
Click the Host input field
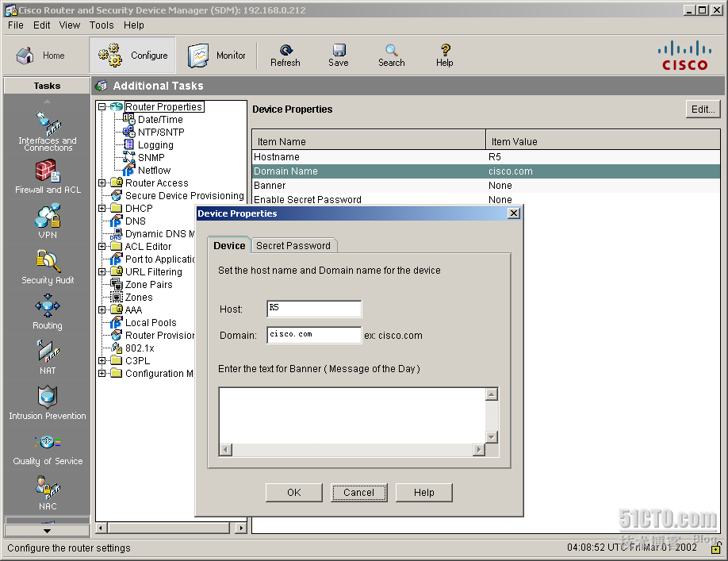[314, 309]
